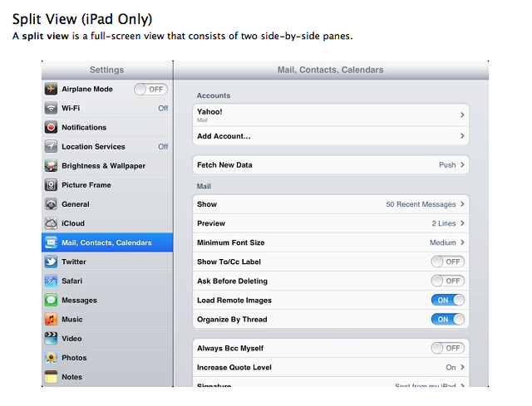Tap the Yahoo! account name
Screen dimensions: 532x406
209,112
